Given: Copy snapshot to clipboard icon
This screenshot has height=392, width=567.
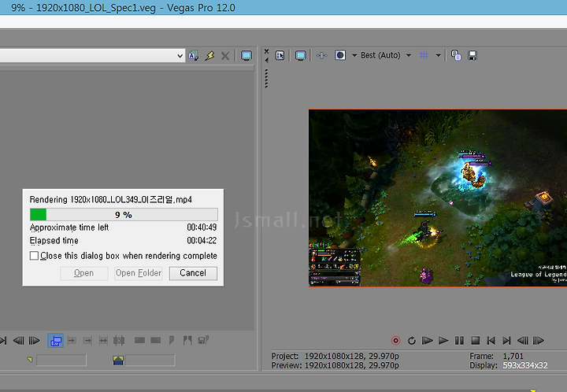Looking at the screenshot, I should point(456,55).
